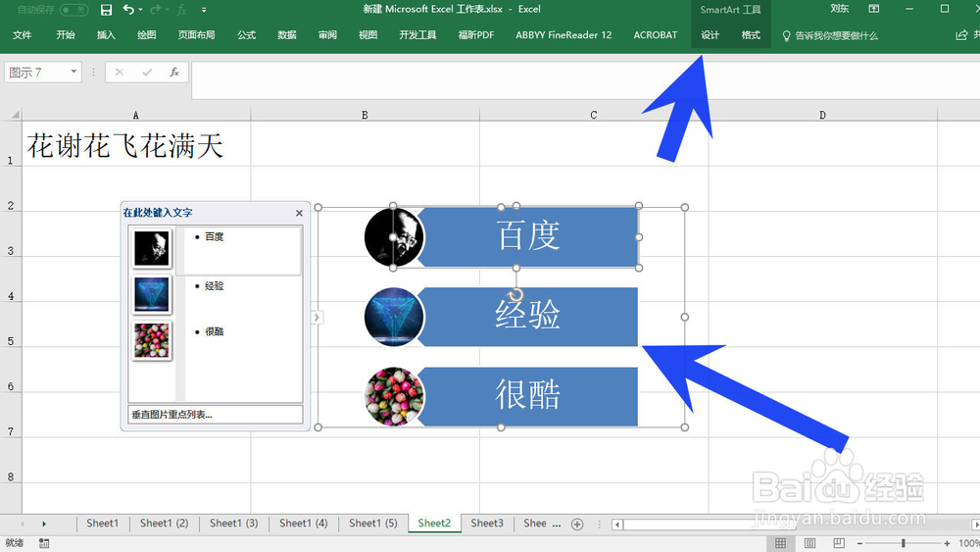Open the SmartArt 格式 tab
The width and height of the screenshot is (980, 552).
pos(751,35)
